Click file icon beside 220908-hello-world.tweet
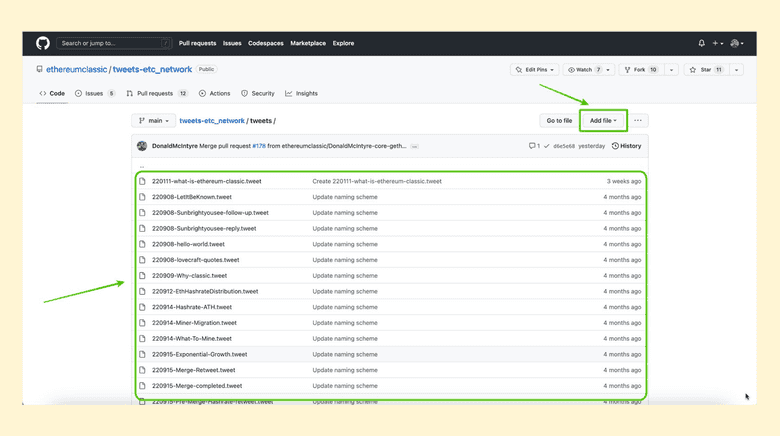 point(143,244)
